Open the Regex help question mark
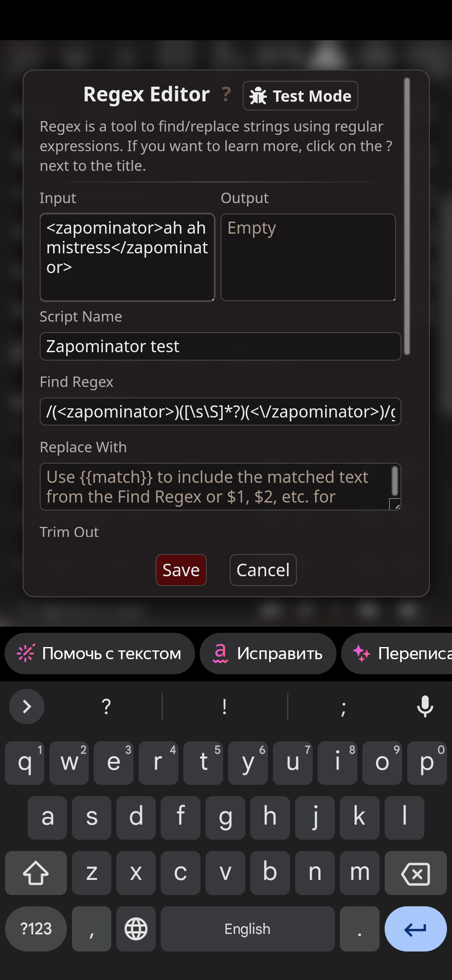452x980 pixels. click(x=226, y=95)
